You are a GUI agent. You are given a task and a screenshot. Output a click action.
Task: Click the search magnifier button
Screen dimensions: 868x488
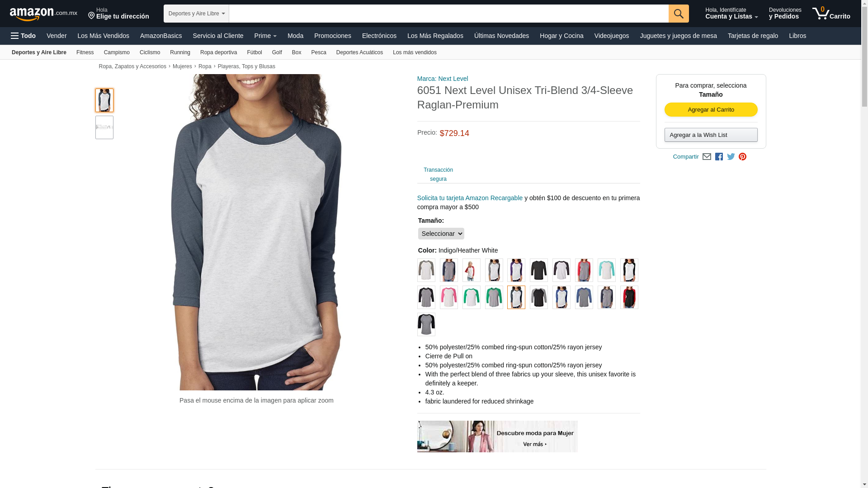(679, 14)
